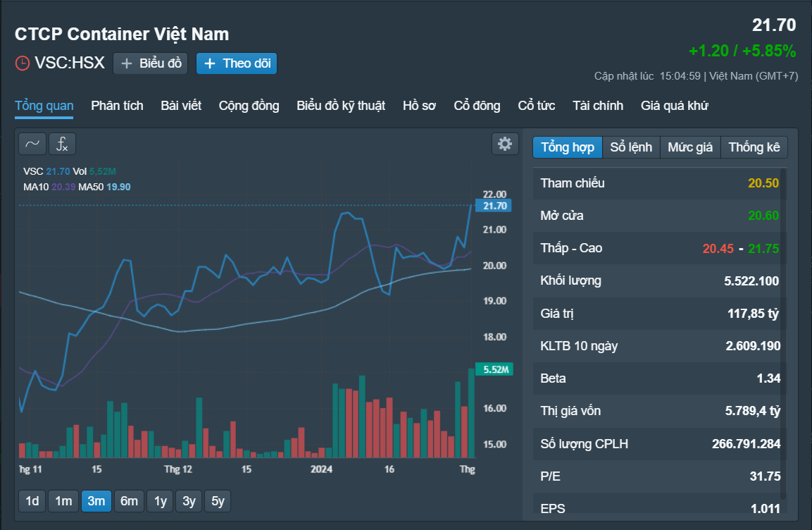Show the Thống kê panel tab
Viewport: 812px width, 530px height.
point(754,147)
